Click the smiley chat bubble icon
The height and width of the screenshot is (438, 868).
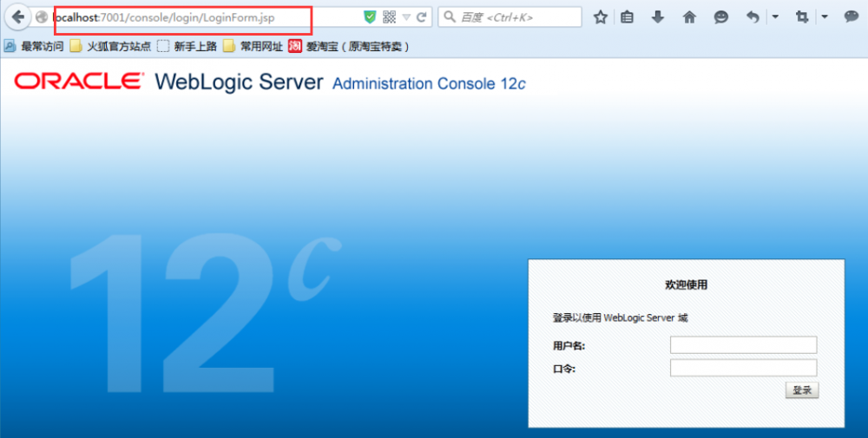(x=720, y=17)
